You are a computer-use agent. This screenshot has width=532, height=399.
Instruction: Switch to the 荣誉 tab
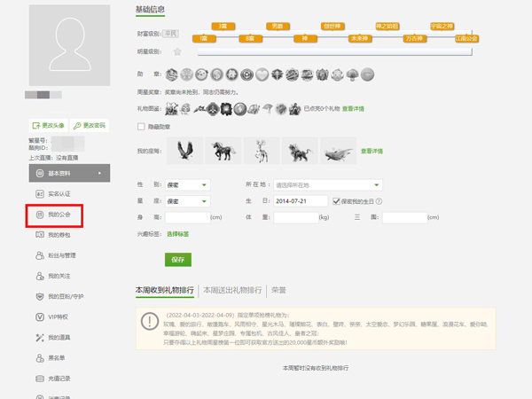[x=278, y=289]
